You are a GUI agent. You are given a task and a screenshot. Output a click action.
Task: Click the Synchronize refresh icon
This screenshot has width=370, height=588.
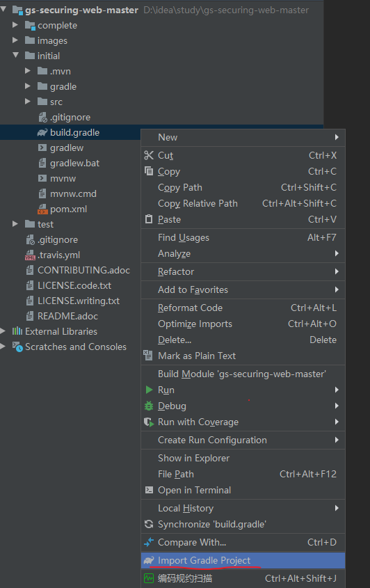pyautogui.click(x=149, y=524)
